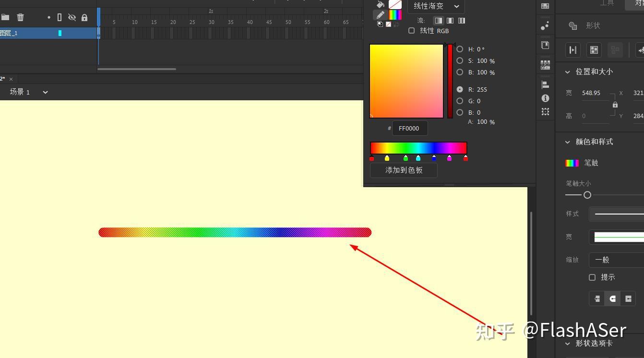Open the 线性渐变 gradient type dropdown
Screen dimensions: 644x358
click(x=435, y=6)
